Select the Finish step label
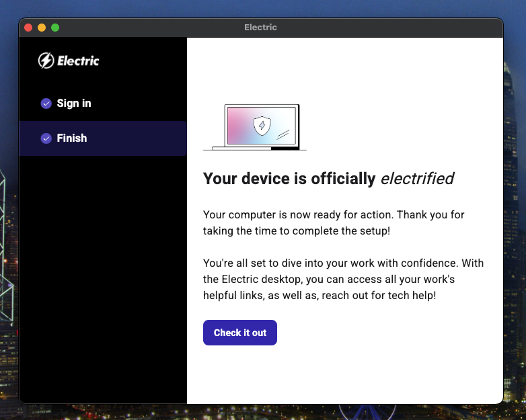The width and height of the screenshot is (526, 420). (x=72, y=138)
